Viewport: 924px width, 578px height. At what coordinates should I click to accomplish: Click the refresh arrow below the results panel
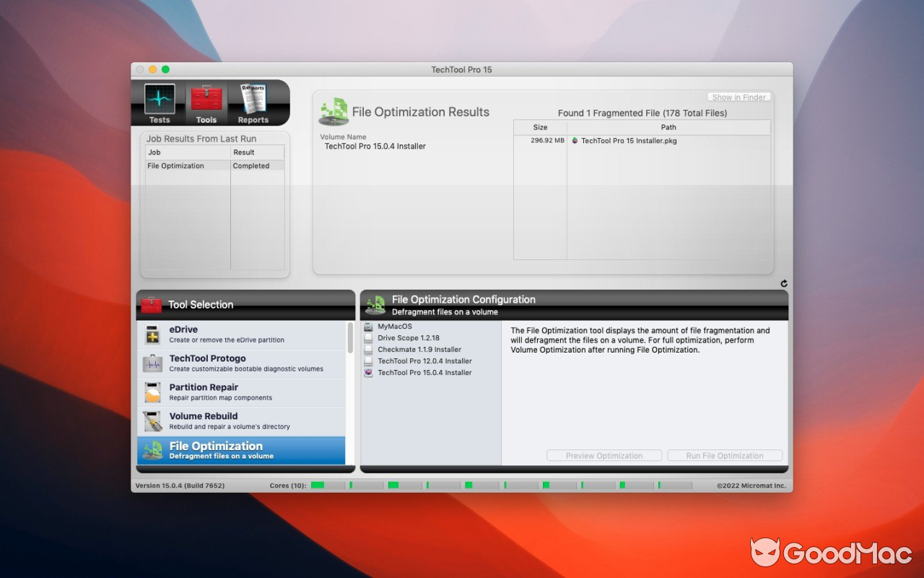(784, 283)
